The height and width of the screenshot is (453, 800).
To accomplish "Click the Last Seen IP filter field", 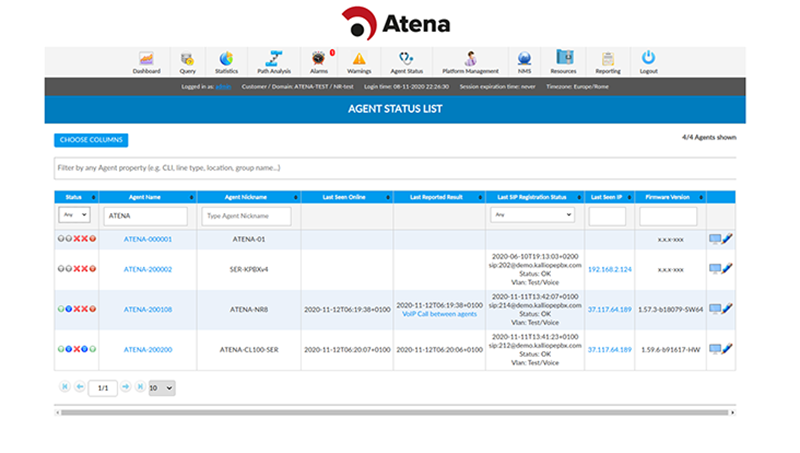I will [x=607, y=216].
